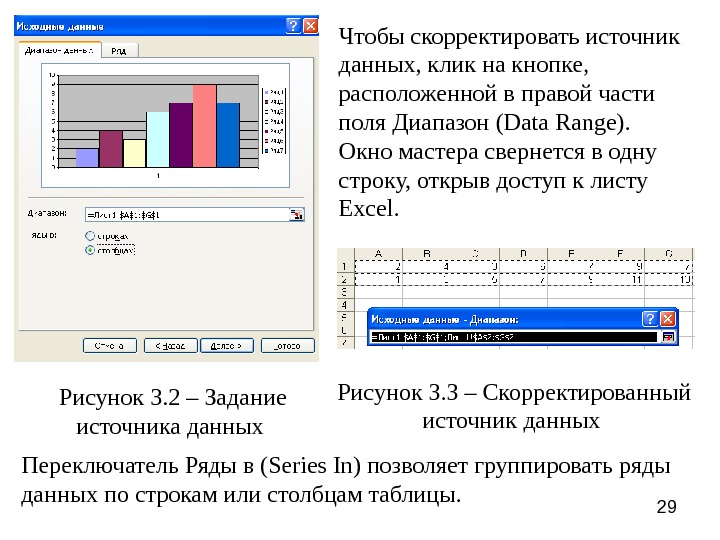Close the Исходные данные dialog

[310, 26]
